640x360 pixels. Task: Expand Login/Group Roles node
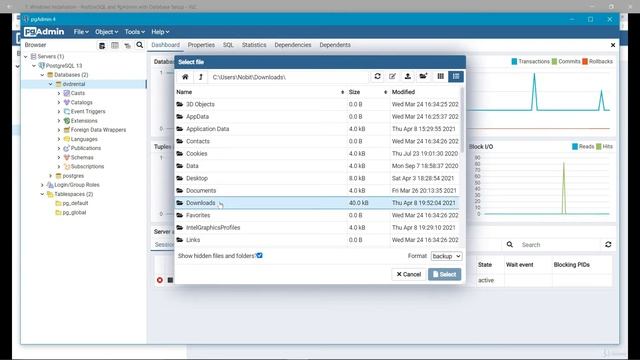pyautogui.click(x=42, y=185)
